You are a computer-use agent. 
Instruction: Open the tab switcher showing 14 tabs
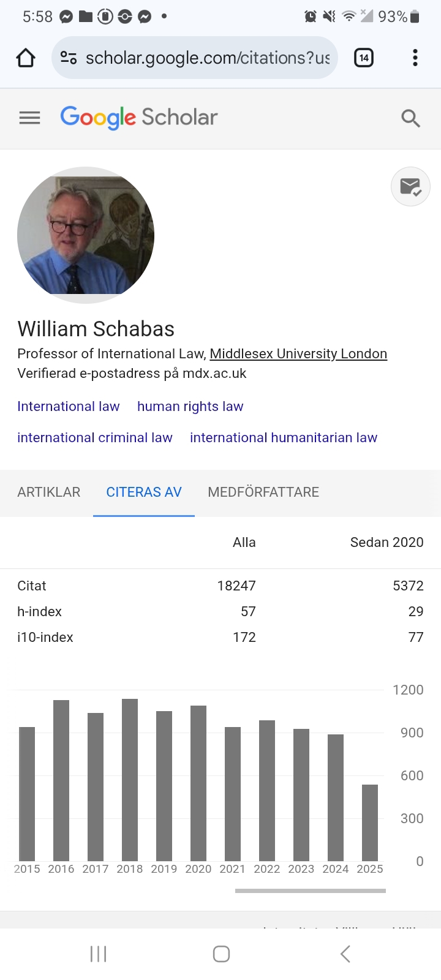pos(364,58)
